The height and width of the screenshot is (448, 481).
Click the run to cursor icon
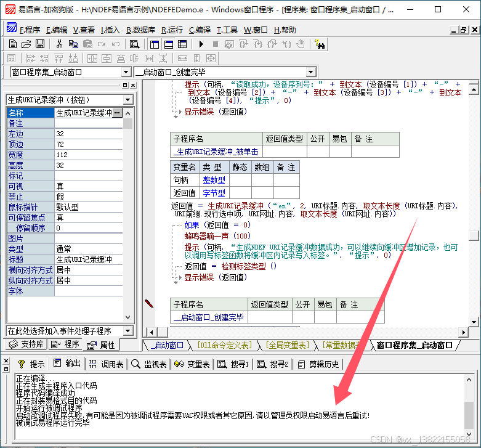[286, 44]
